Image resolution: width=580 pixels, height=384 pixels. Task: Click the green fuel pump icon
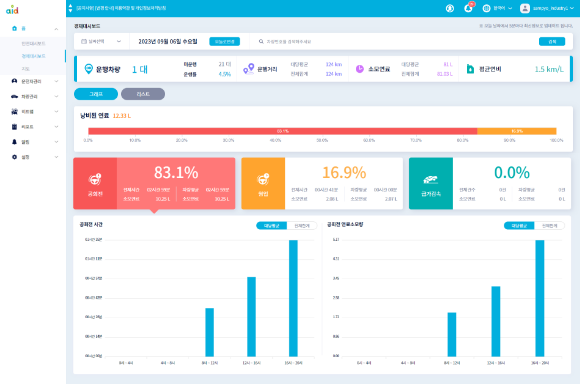coord(470,69)
